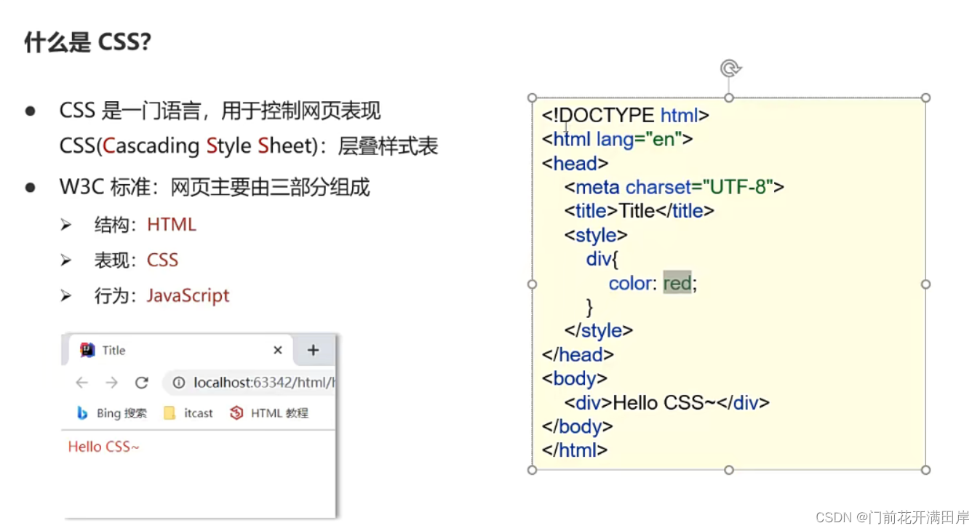Click the bottom-left resize handle of the code box
Image resolution: width=980 pixels, height=531 pixels.
(x=532, y=470)
